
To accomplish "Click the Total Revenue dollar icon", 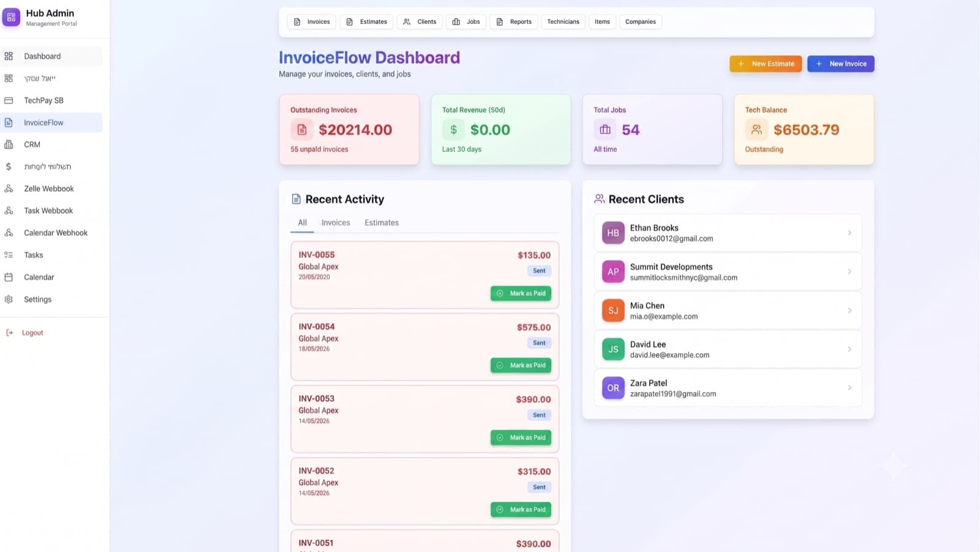I will coord(453,129).
